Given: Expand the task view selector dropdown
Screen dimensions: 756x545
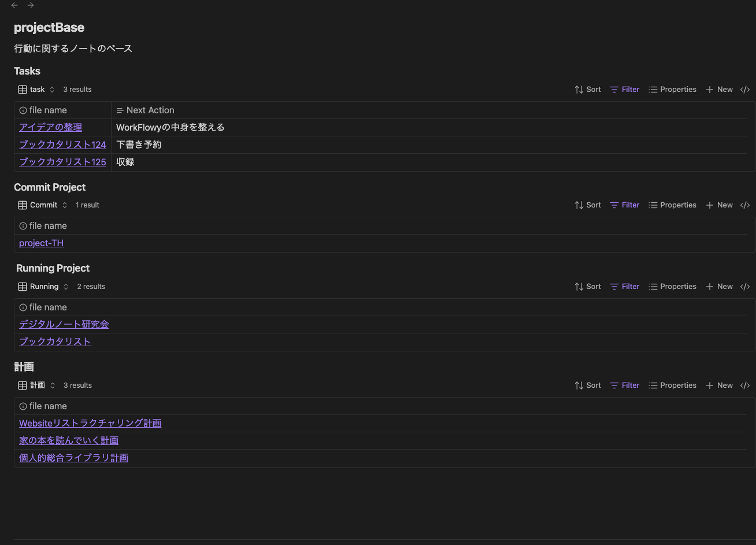Looking at the screenshot, I should pos(52,89).
